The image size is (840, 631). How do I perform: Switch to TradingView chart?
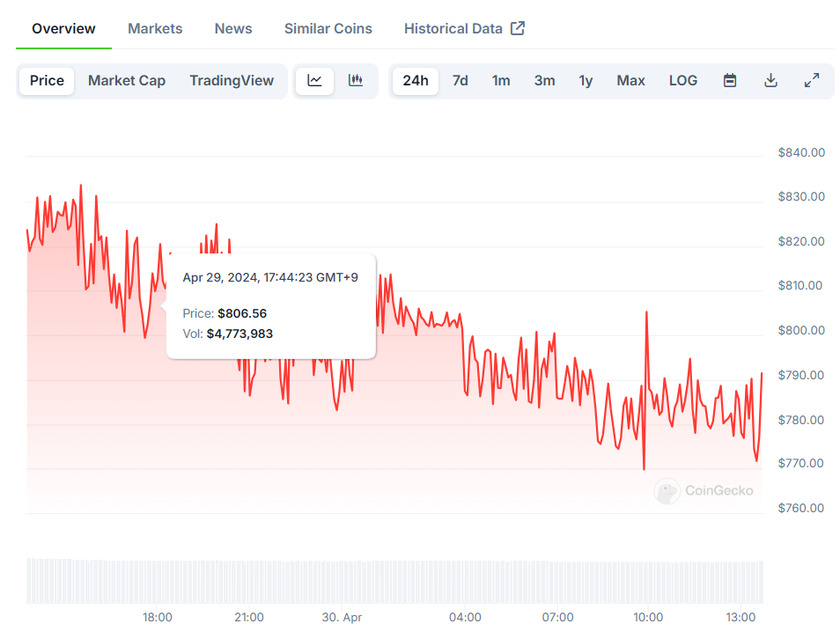pos(232,81)
